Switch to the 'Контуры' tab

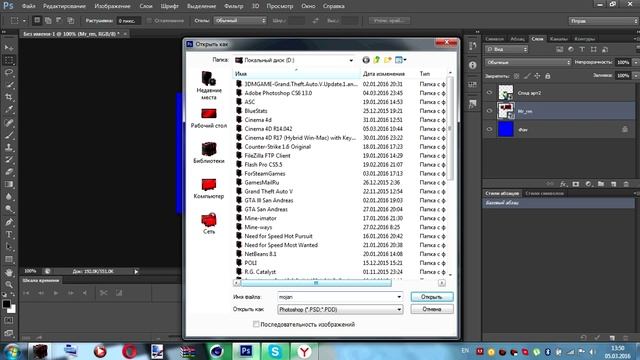[x=584, y=39]
